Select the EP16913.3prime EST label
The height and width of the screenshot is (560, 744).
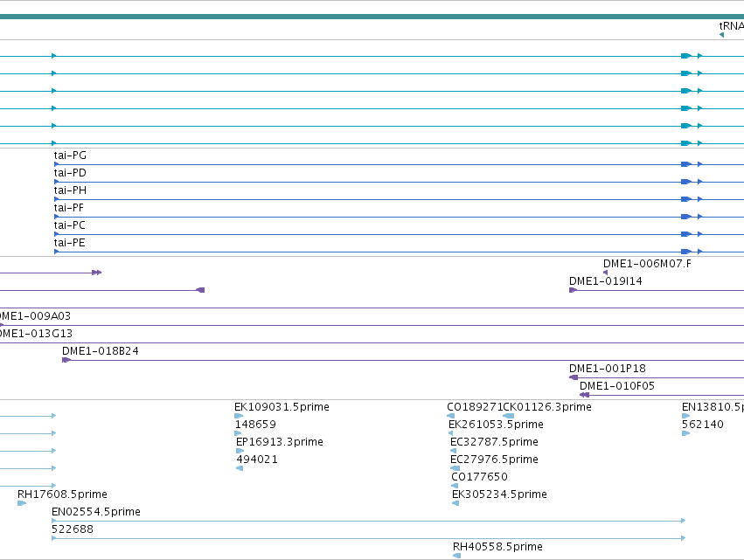point(280,442)
